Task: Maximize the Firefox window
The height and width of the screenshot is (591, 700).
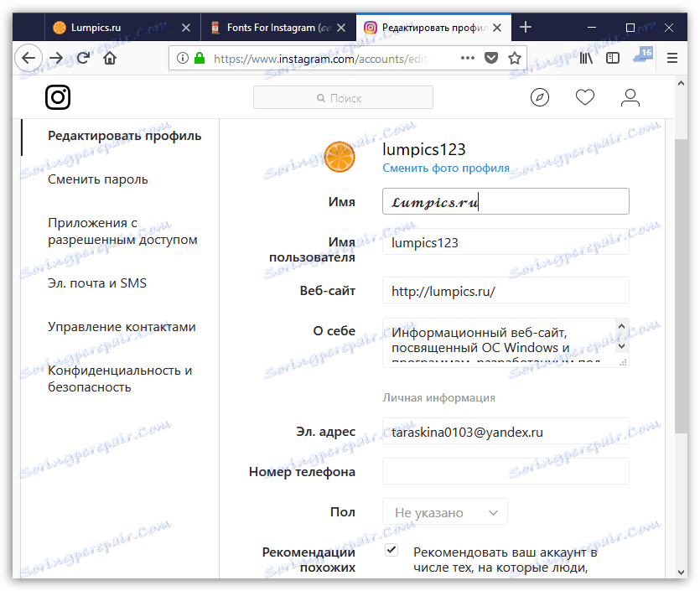Action: (x=630, y=28)
